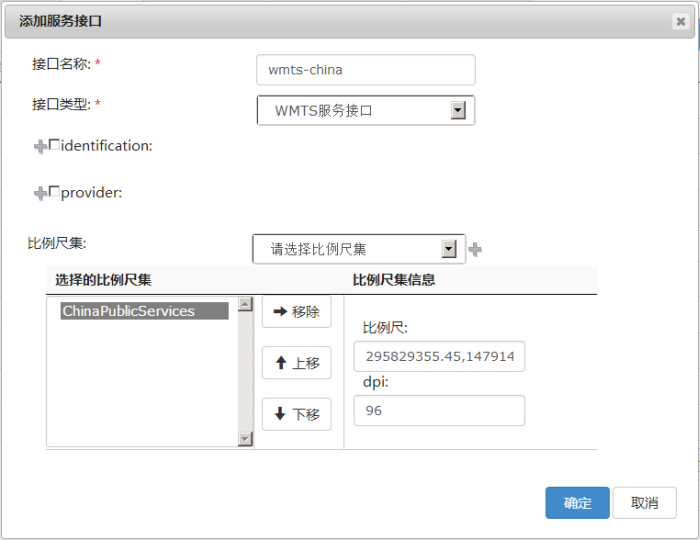Viewport: 700px width, 540px height.
Task: Confirm with the 确定 button
Action: [x=577, y=503]
